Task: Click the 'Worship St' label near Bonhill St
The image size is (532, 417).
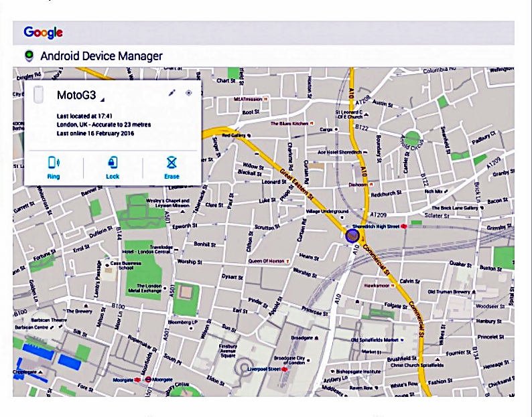Action: click(x=190, y=262)
